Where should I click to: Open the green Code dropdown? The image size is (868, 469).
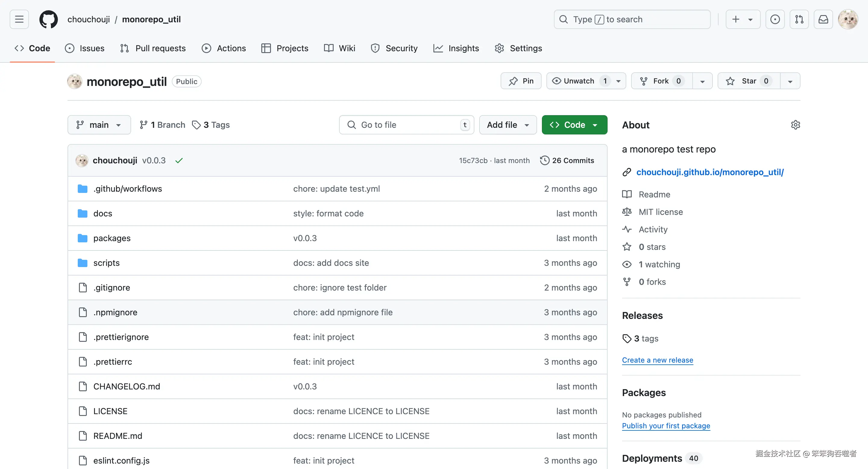click(574, 125)
